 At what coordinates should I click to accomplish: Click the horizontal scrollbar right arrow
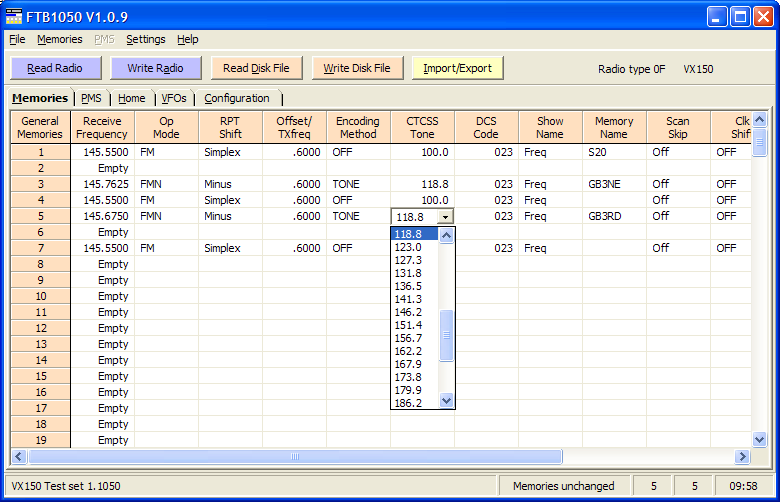click(742, 456)
